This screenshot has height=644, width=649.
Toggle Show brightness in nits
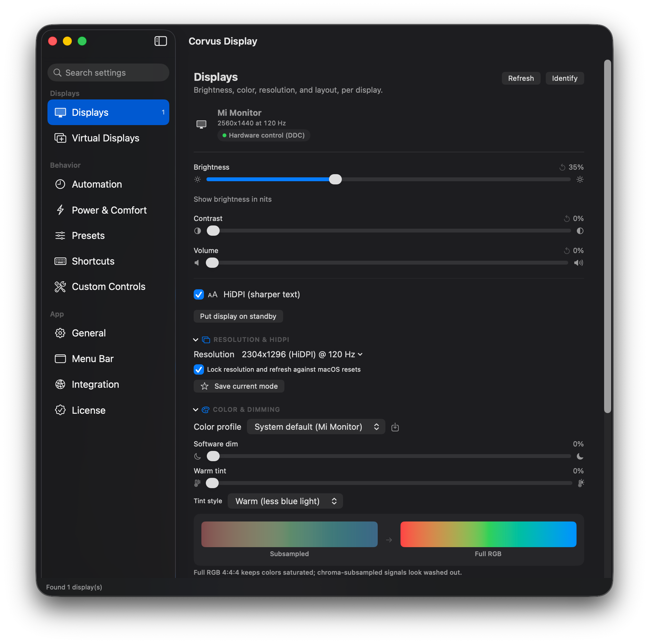coord(232,199)
